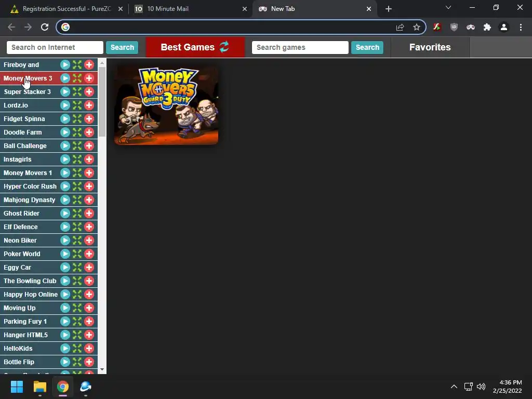This screenshot has width=532, height=399.
Task: Play Fireboy and game
Action: (65, 64)
